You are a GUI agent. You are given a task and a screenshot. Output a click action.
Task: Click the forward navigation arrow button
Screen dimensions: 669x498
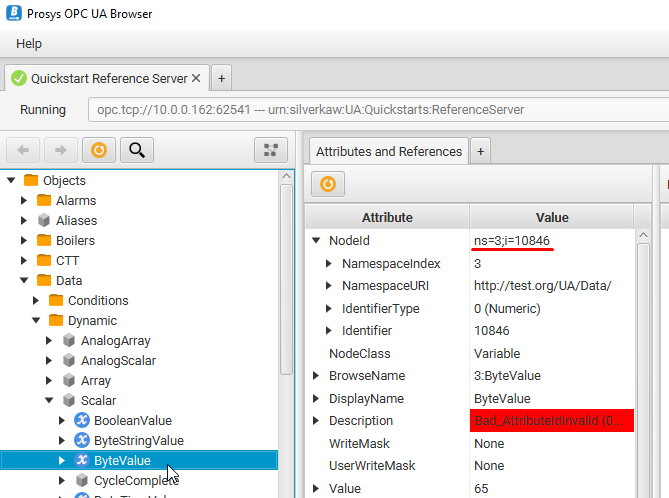click(60, 150)
